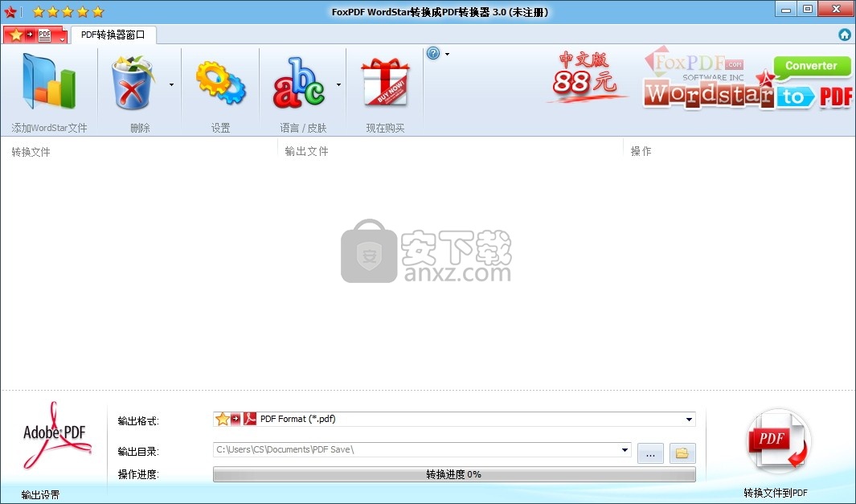Click the Delete trash can icon
Viewport: 856px width, 504px height.
[133, 83]
